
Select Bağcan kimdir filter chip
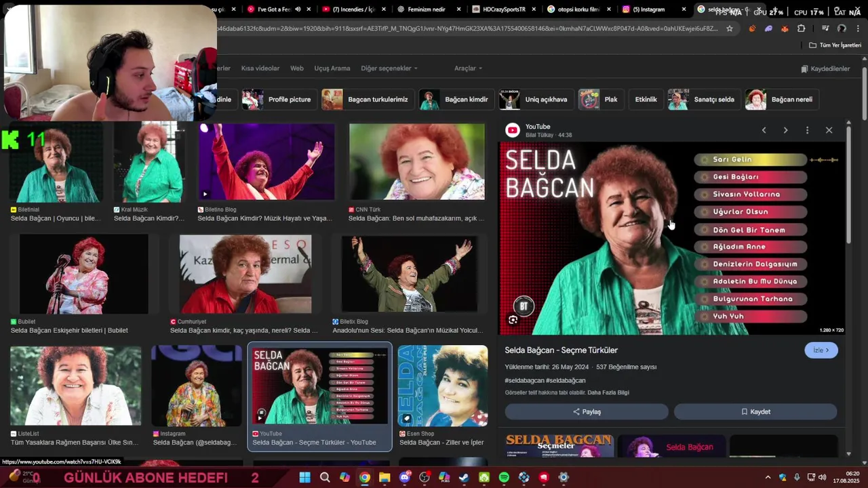pyautogui.click(x=456, y=99)
